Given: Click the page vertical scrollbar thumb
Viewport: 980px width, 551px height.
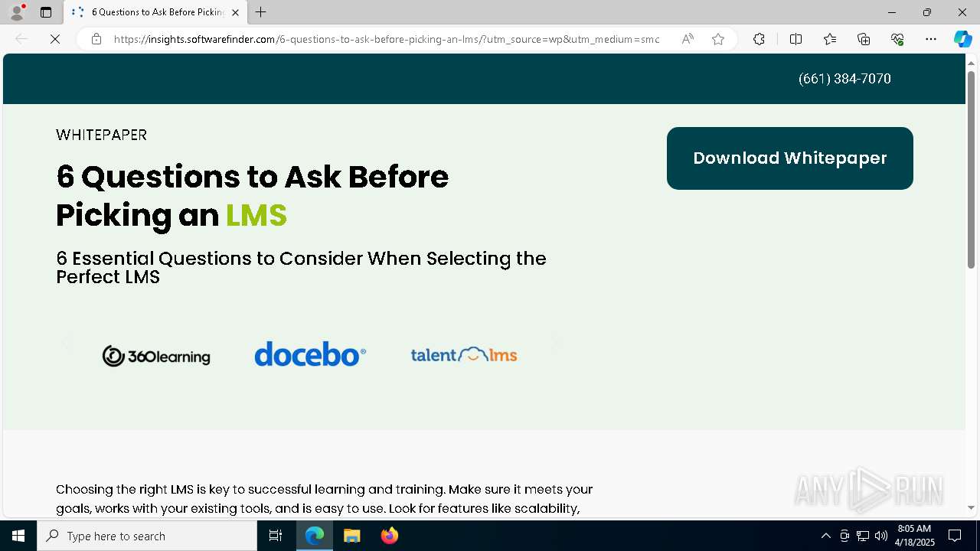Looking at the screenshot, I should point(971,169).
